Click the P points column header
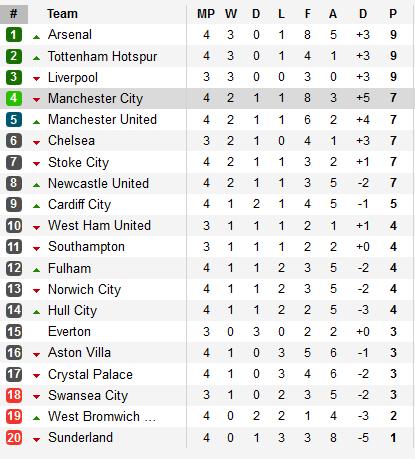The height and width of the screenshot is (459, 415). coord(393,14)
